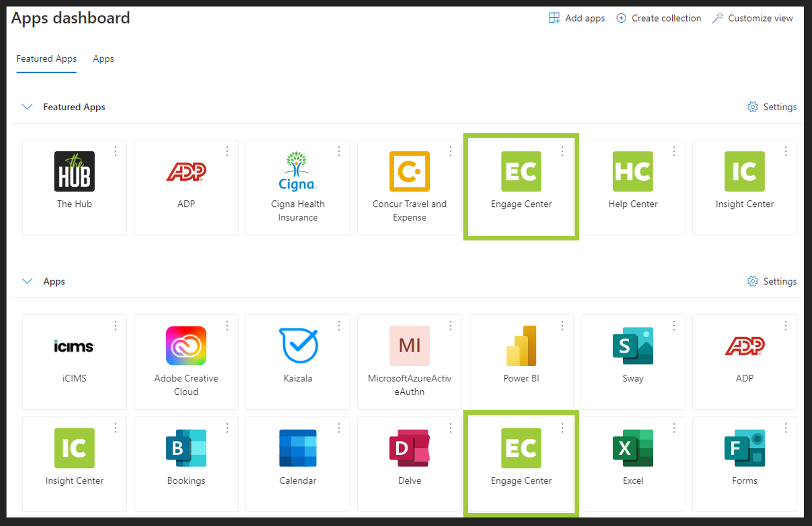Open Settings for Featured Apps section

tap(772, 107)
